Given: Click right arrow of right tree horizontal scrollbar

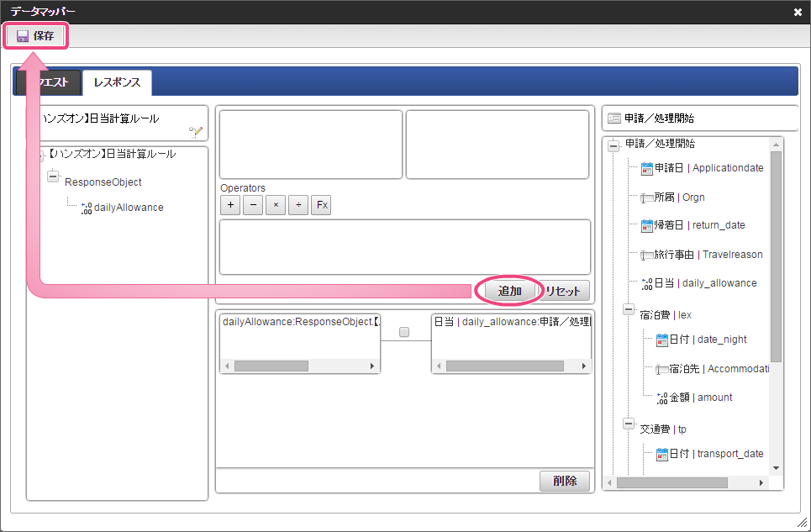Looking at the screenshot, I should click(x=761, y=483).
